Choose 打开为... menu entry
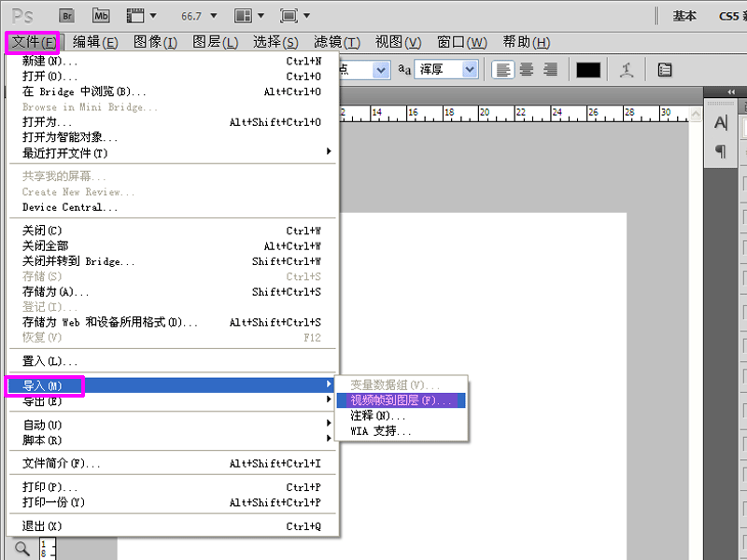The image size is (747, 560). [173, 122]
